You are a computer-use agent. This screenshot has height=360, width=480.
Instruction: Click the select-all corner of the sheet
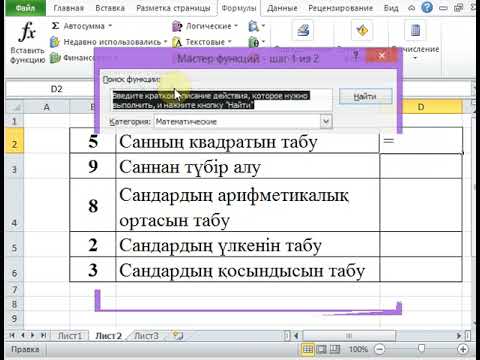coord(15,107)
